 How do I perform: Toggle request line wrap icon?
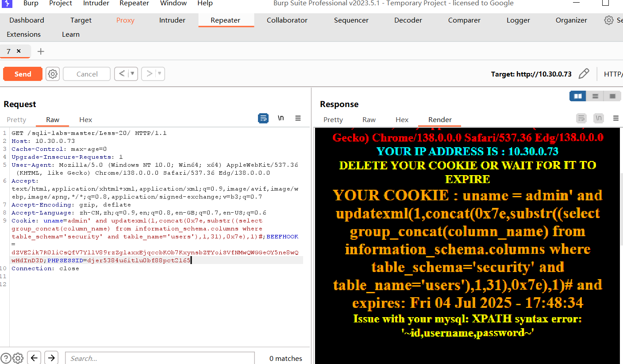click(263, 118)
